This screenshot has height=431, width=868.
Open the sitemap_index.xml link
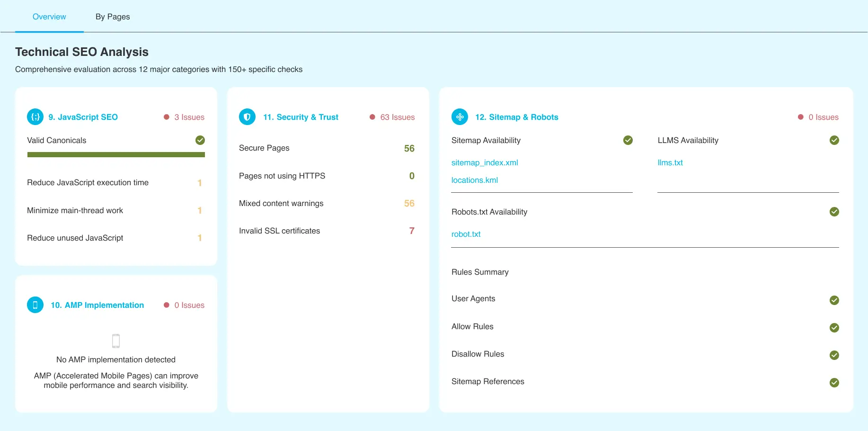click(x=485, y=162)
